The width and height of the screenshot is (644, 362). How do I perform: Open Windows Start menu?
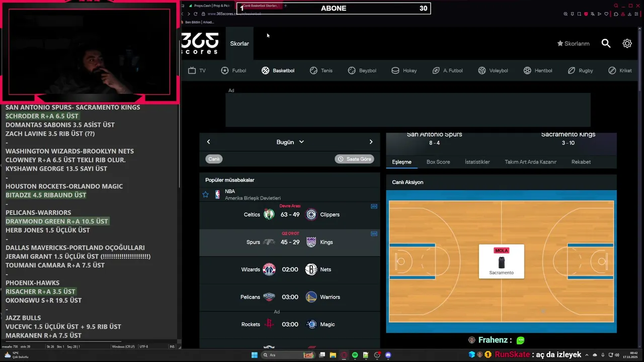point(254,355)
